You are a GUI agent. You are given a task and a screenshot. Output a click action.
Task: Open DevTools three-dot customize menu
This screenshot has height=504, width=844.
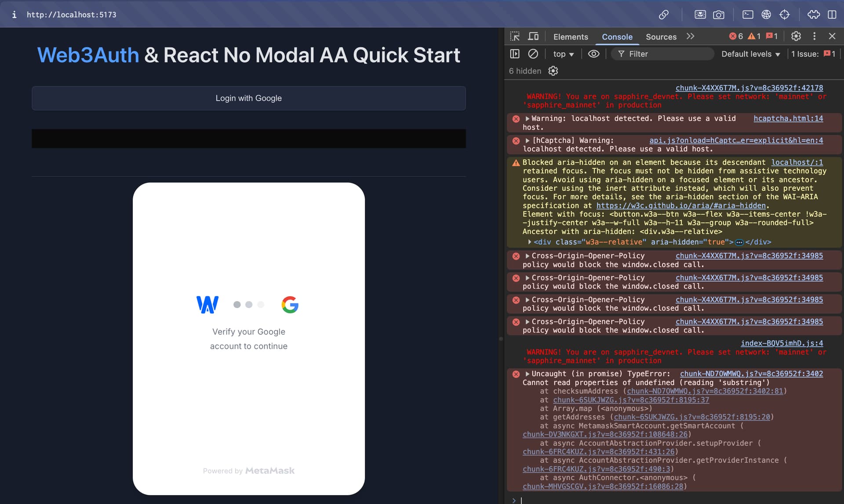815,36
